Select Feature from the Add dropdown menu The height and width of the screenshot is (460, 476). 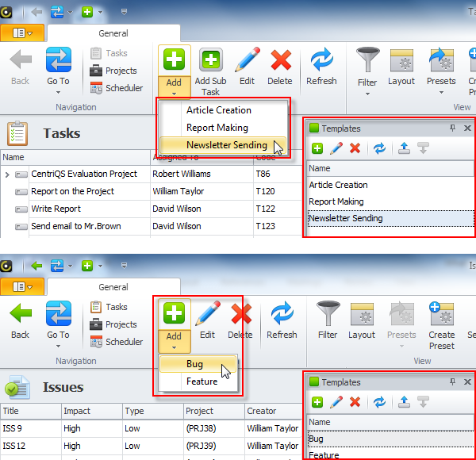[x=202, y=381]
